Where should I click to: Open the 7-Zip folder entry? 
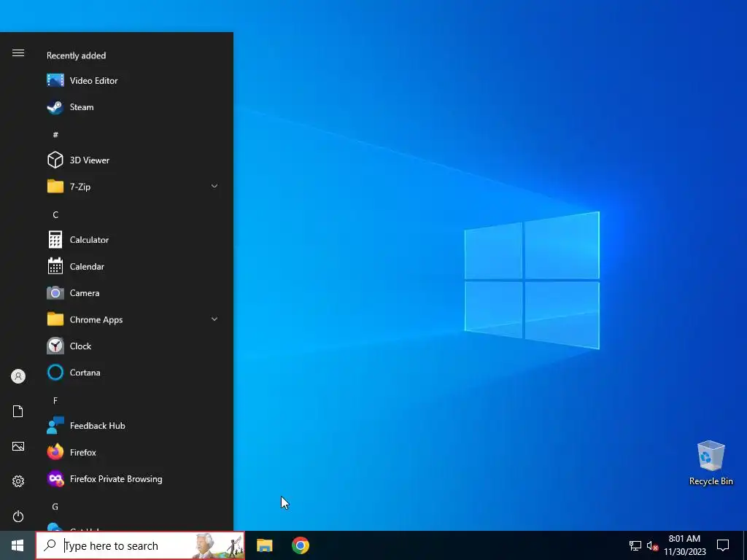(x=133, y=187)
